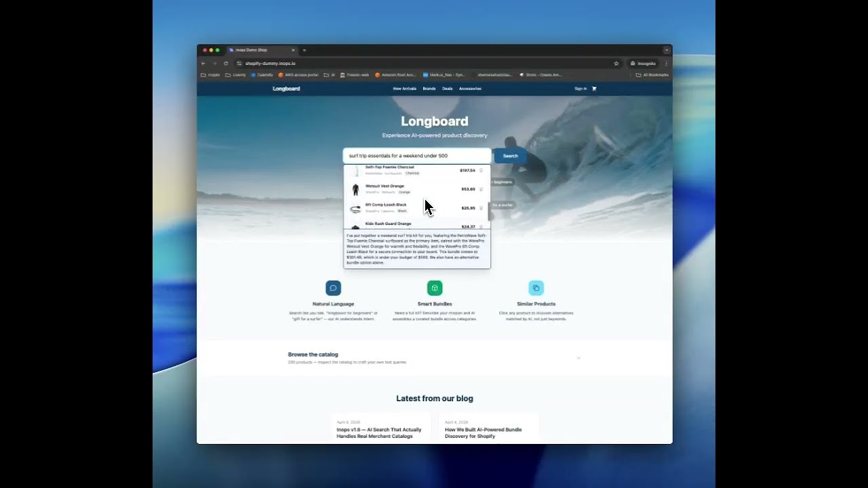The height and width of the screenshot is (488, 868).
Task: Go back with browser back arrow
Action: tap(203, 63)
